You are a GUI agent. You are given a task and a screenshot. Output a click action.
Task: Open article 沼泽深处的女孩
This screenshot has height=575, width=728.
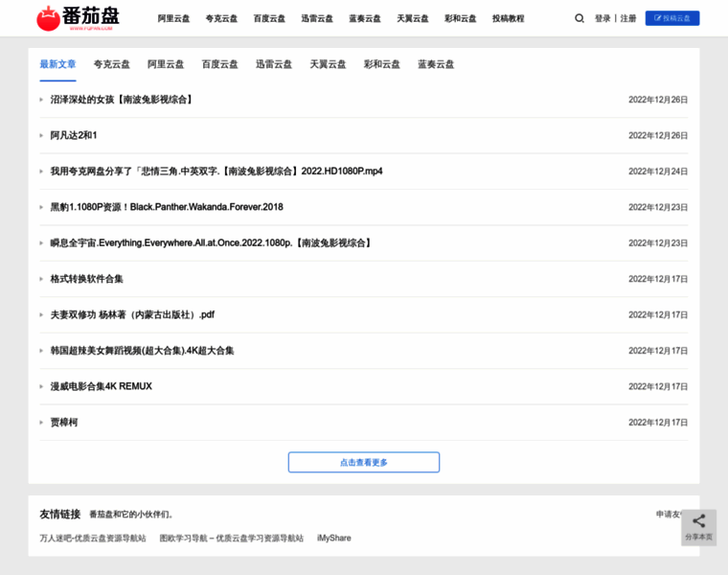122,100
